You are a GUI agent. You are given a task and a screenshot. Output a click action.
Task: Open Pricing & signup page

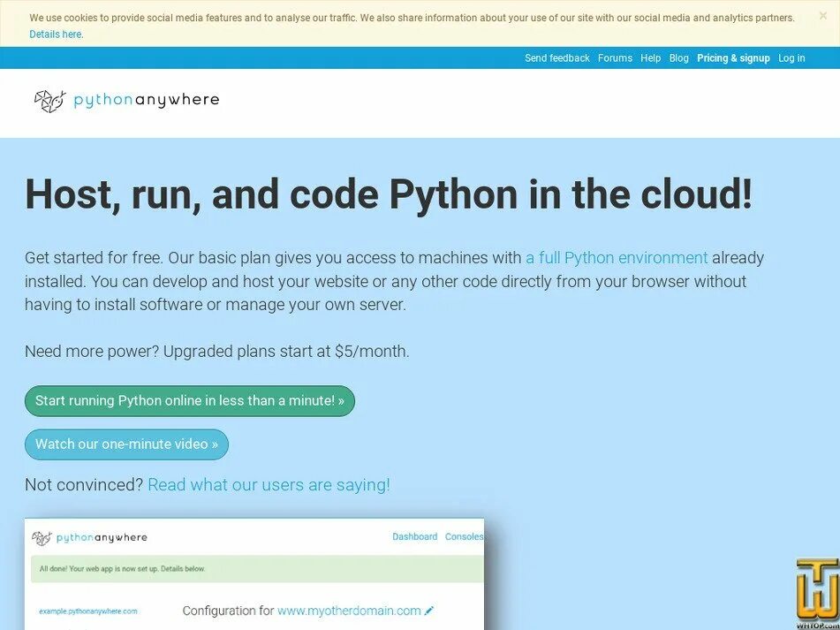tap(733, 57)
